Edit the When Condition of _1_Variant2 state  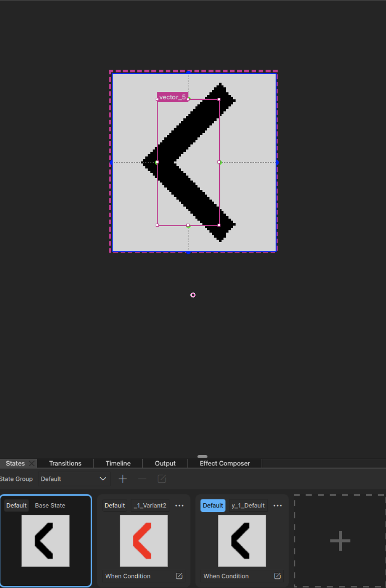coord(179,576)
